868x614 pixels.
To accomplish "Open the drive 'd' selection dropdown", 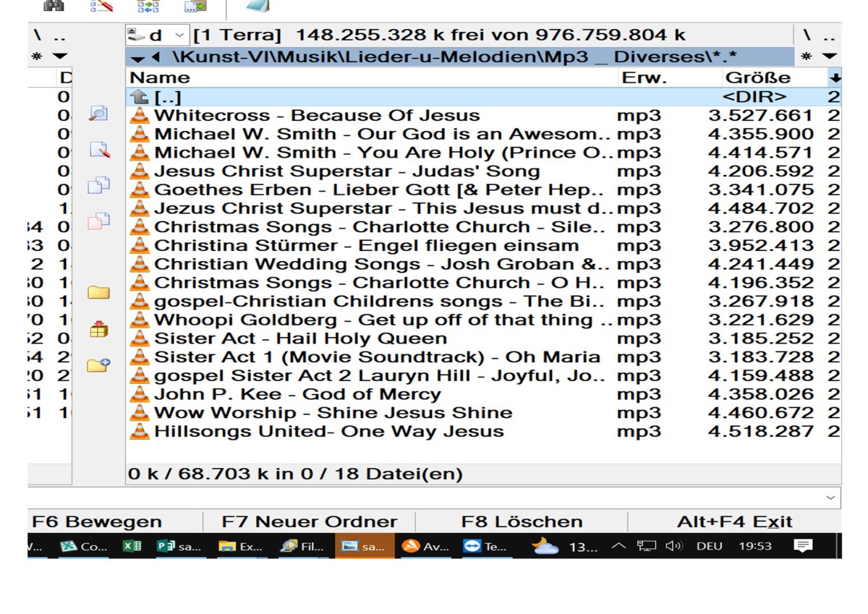I will pyautogui.click(x=157, y=35).
